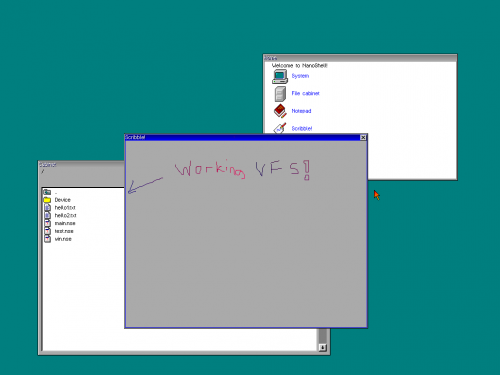Click the System link text
The width and height of the screenshot is (500, 375).
pos(300,76)
